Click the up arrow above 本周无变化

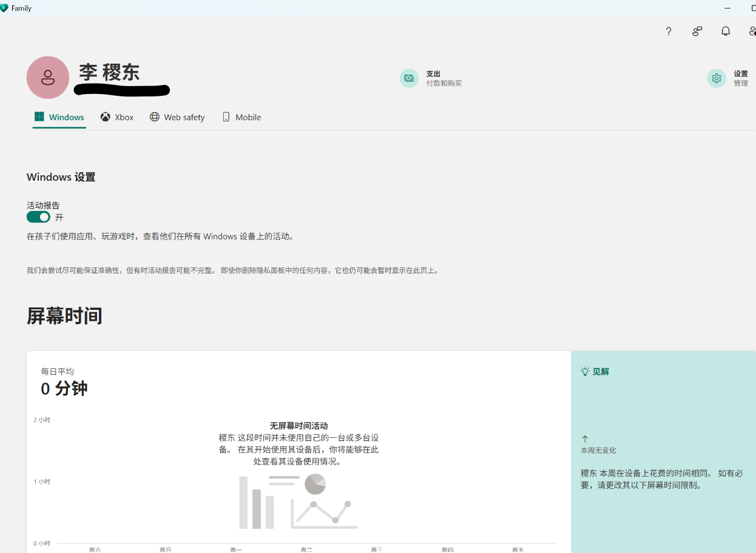pos(585,438)
